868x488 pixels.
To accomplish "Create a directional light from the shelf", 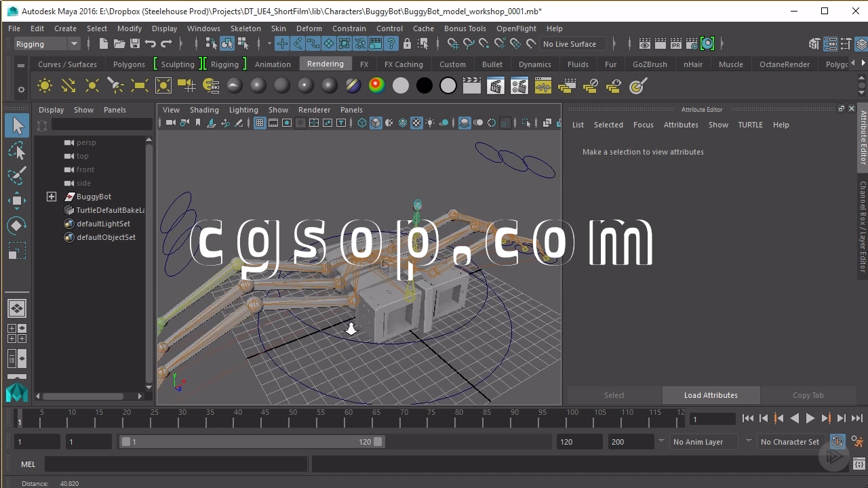I will pyautogui.click(x=68, y=86).
